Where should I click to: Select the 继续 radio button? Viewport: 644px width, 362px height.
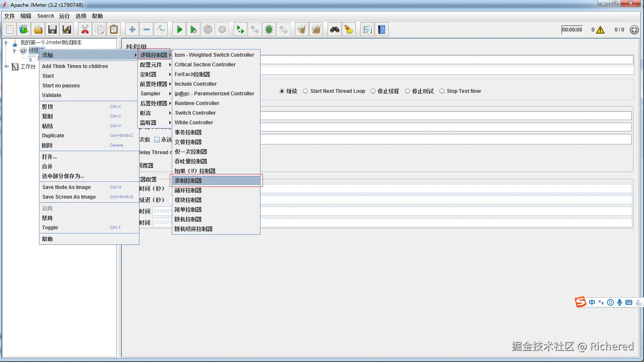(x=282, y=91)
